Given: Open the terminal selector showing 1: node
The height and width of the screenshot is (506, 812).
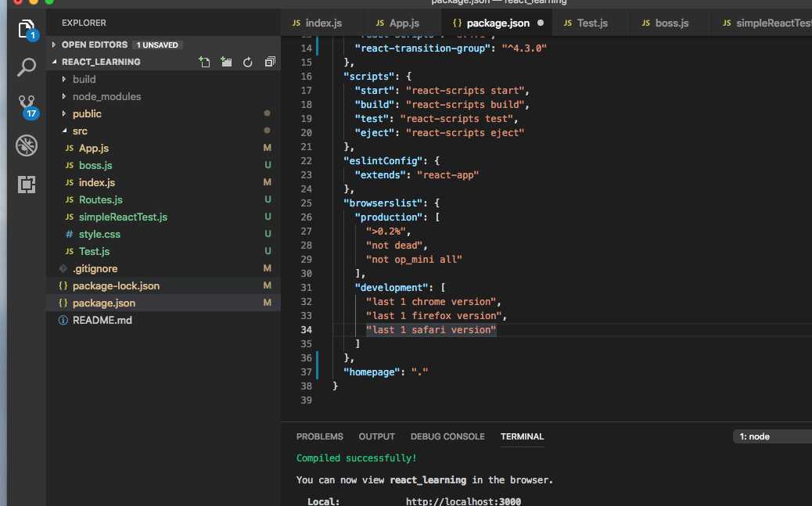Looking at the screenshot, I should 772,436.
